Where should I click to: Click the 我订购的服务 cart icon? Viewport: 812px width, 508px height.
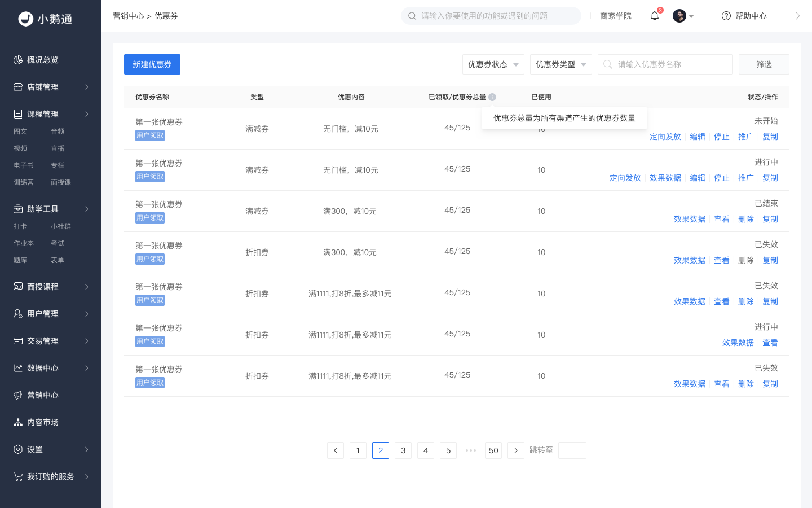(18, 476)
